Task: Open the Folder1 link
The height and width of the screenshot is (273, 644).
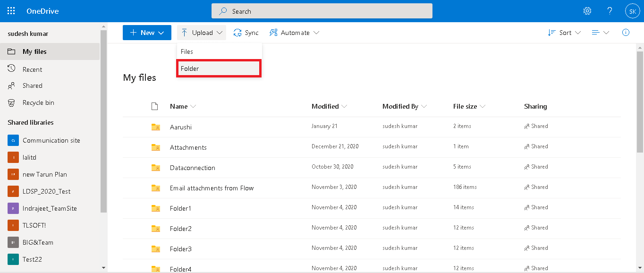Action: point(181,208)
